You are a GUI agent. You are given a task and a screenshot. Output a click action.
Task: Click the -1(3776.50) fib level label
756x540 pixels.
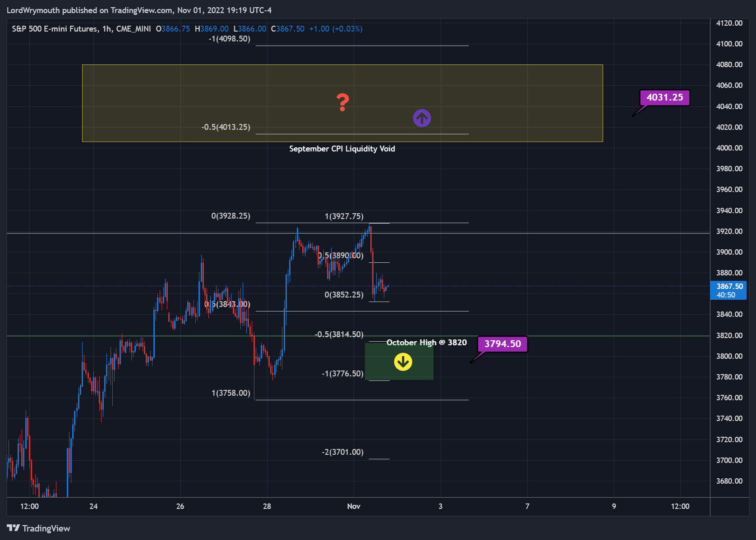coord(343,374)
